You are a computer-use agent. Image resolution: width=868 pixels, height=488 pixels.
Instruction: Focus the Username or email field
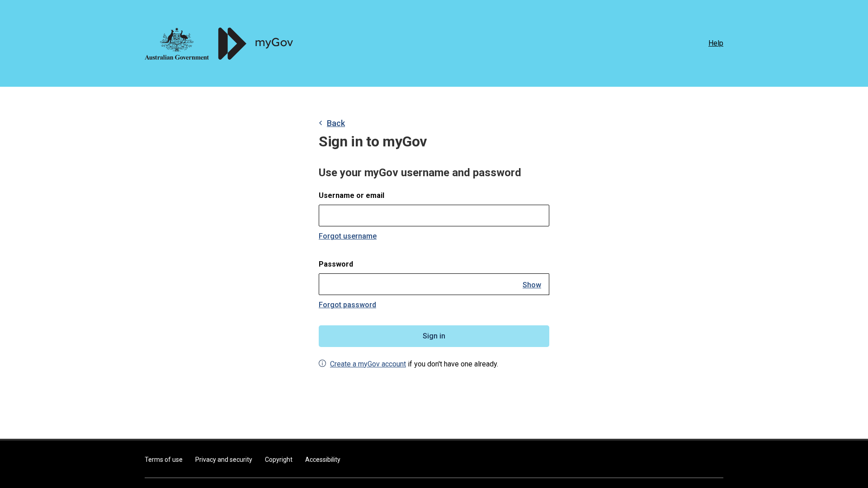click(x=434, y=216)
